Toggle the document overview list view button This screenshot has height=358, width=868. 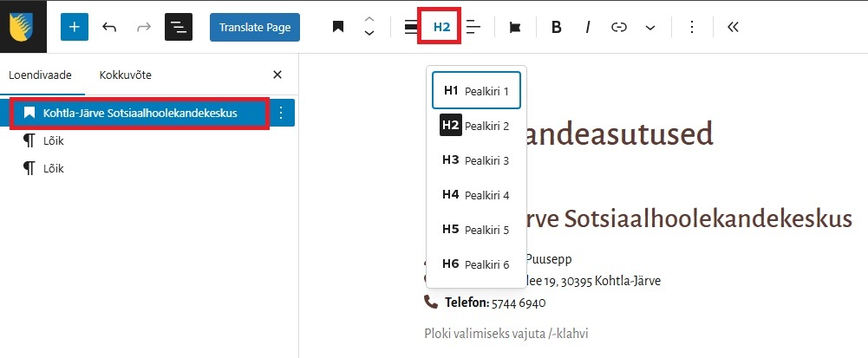pyautogui.click(x=178, y=27)
